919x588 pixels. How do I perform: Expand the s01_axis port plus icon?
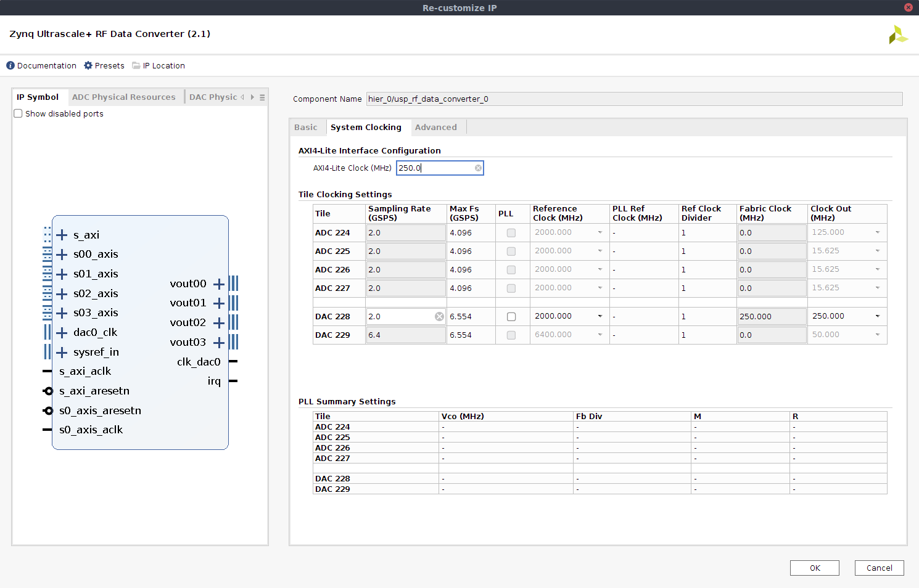tap(62, 274)
